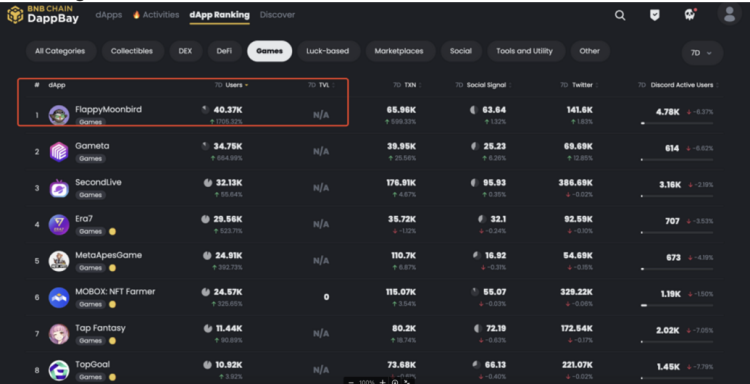Sort by 7D Twitter column
Viewport: 750px width, 384px height.
[578, 85]
